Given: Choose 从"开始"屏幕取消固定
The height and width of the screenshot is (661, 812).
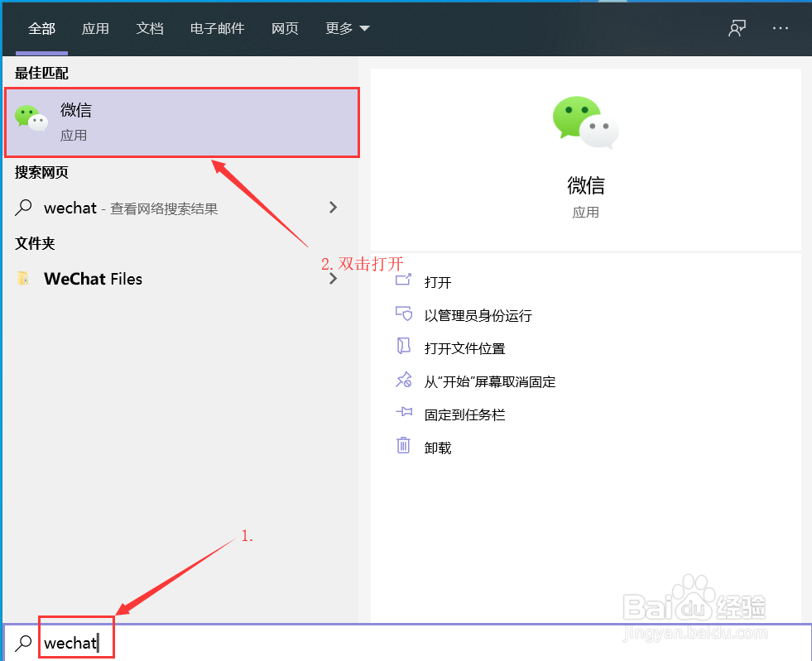Looking at the screenshot, I should click(x=490, y=382).
